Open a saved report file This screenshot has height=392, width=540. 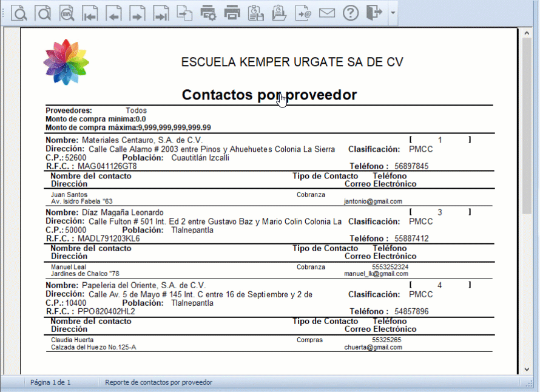[x=279, y=13]
